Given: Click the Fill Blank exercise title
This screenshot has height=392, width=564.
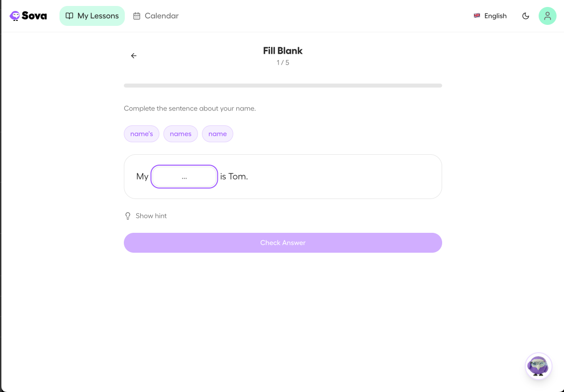Looking at the screenshot, I should click(282, 50).
